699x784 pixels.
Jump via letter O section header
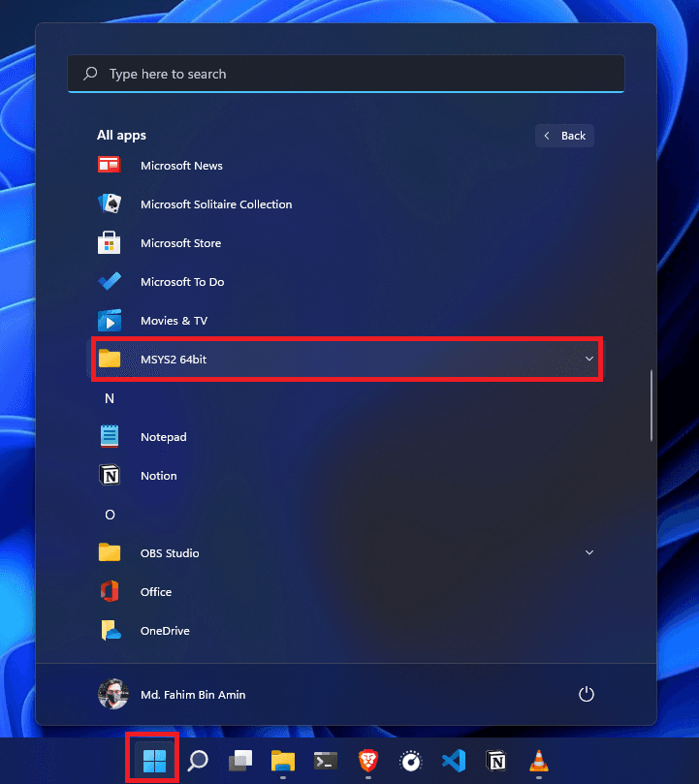click(111, 515)
